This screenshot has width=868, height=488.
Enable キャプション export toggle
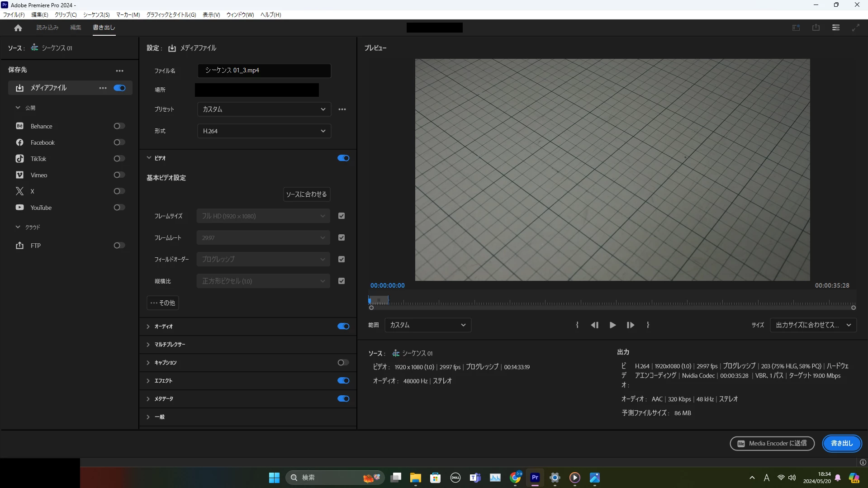point(343,363)
